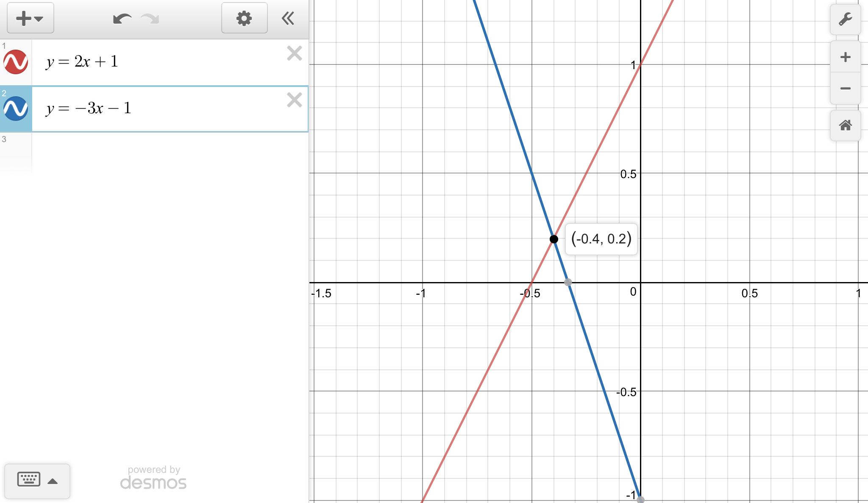Click the empty expression row 3

tap(170, 153)
